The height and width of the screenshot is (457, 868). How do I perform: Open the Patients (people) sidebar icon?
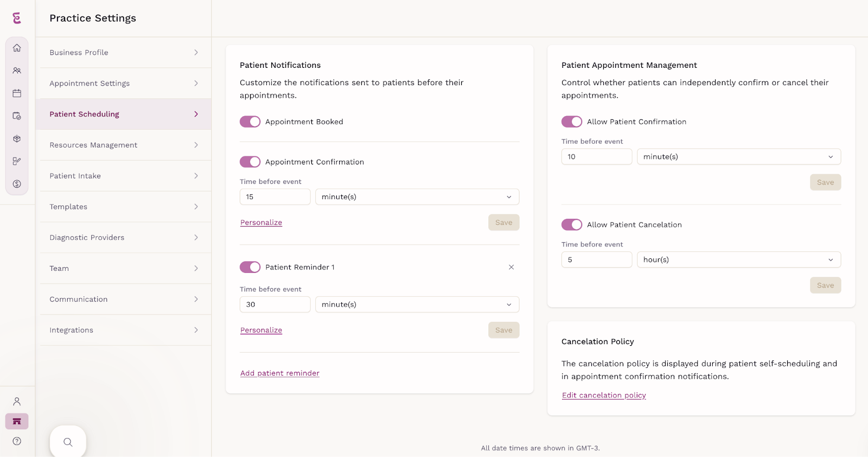[x=17, y=71]
